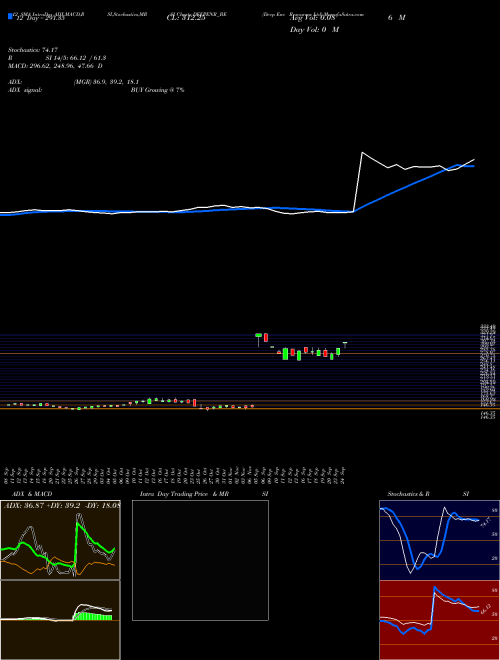Viewport: 500px width, 660px height.
Task: Click the last candlestick on the right
Action: click(345, 345)
